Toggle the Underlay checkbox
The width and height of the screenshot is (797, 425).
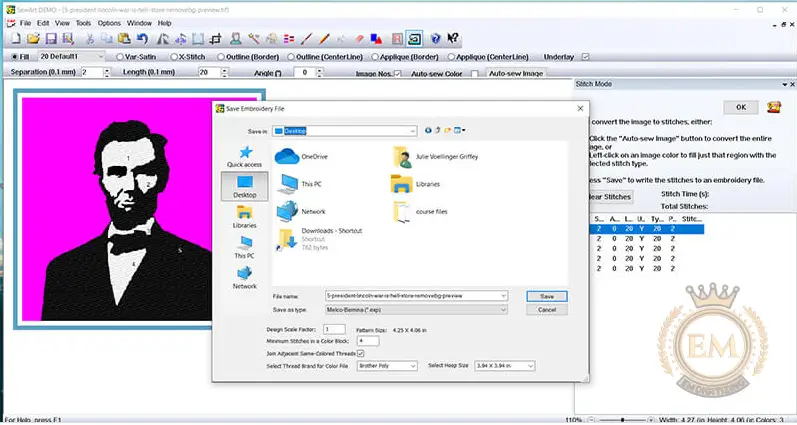pos(586,57)
